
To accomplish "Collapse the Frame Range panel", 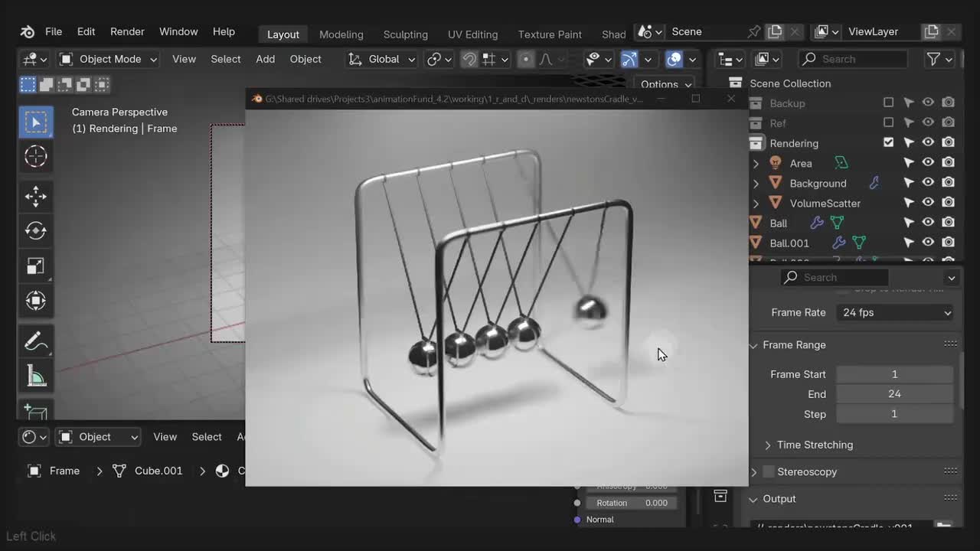I will (x=753, y=345).
